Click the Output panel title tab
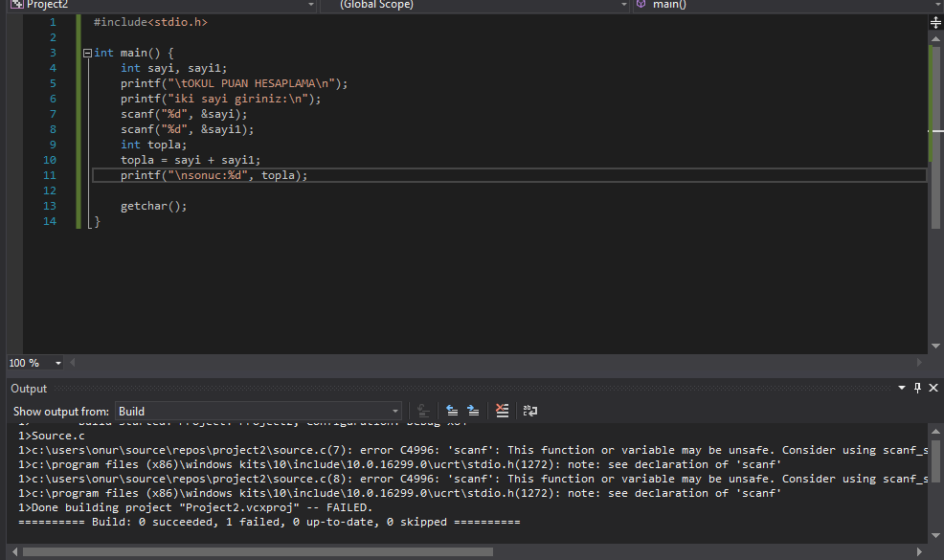The height and width of the screenshot is (560, 944). pos(28,388)
